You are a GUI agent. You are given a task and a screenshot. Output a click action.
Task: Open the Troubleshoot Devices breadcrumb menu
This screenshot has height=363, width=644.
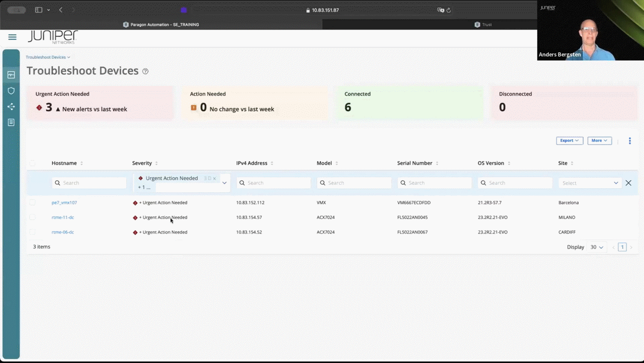tap(48, 57)
